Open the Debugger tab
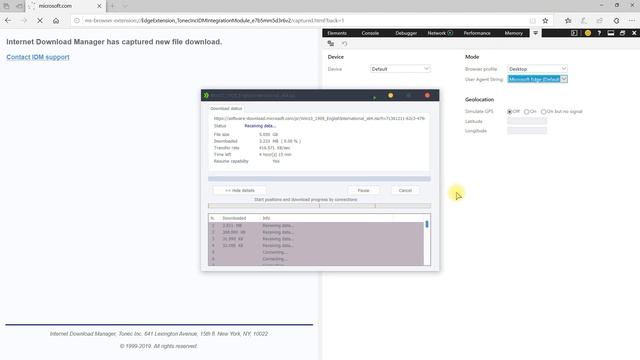 pyautogui.click(x=406, y=33)
